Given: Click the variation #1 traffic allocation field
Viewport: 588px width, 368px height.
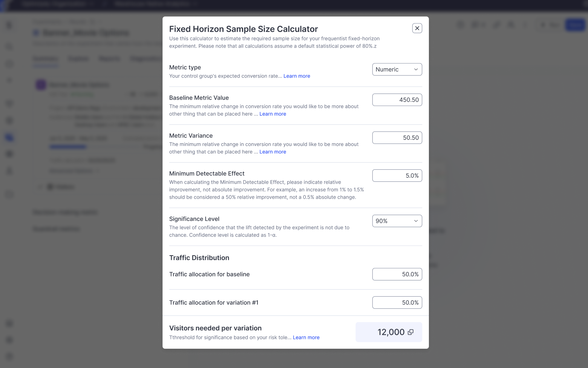Looking at the screenshot, I should click(397, 302).
